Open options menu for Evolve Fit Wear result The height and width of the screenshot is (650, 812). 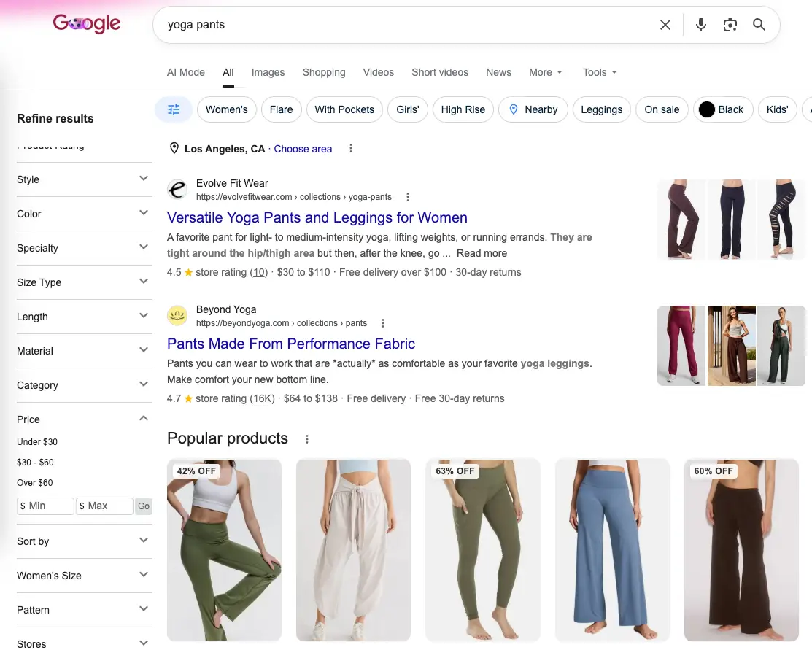tap(408, 197)
